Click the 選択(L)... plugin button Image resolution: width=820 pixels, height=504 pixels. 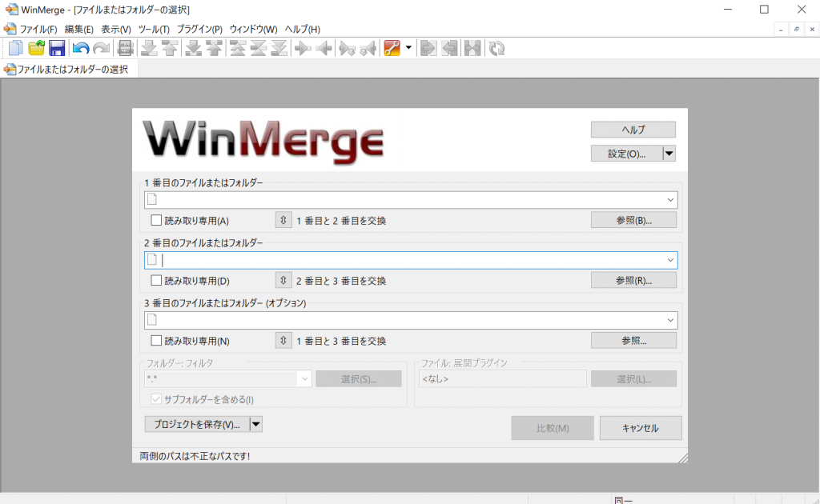pyautogui.click(x=634, y=378)
